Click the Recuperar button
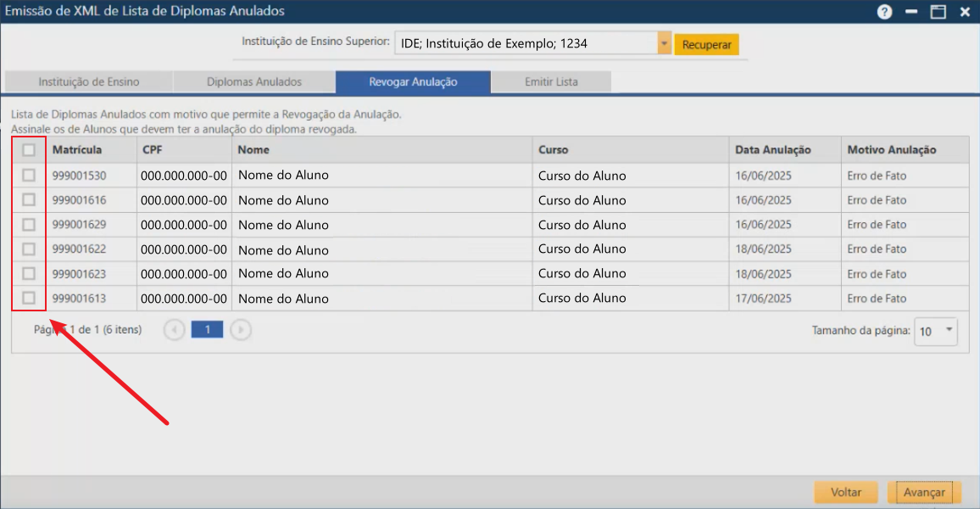The height and width of the screenshot is (509, 980). 706,42
